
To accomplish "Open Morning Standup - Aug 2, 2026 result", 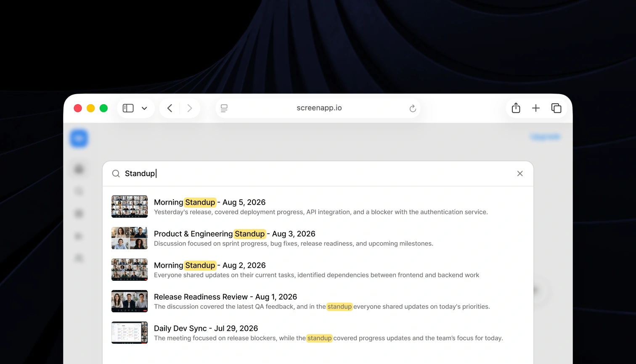I will click(x=318, y=269).
